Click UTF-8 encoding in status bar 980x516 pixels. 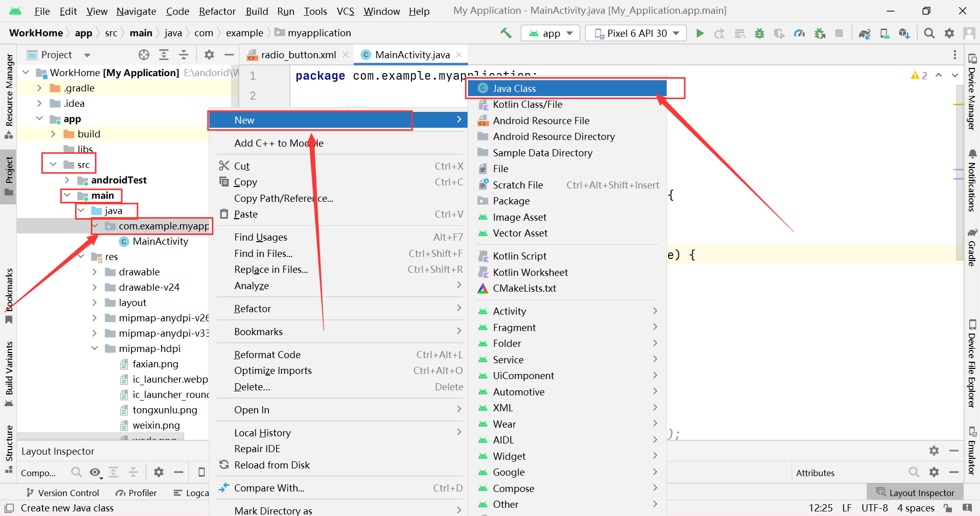875,508
